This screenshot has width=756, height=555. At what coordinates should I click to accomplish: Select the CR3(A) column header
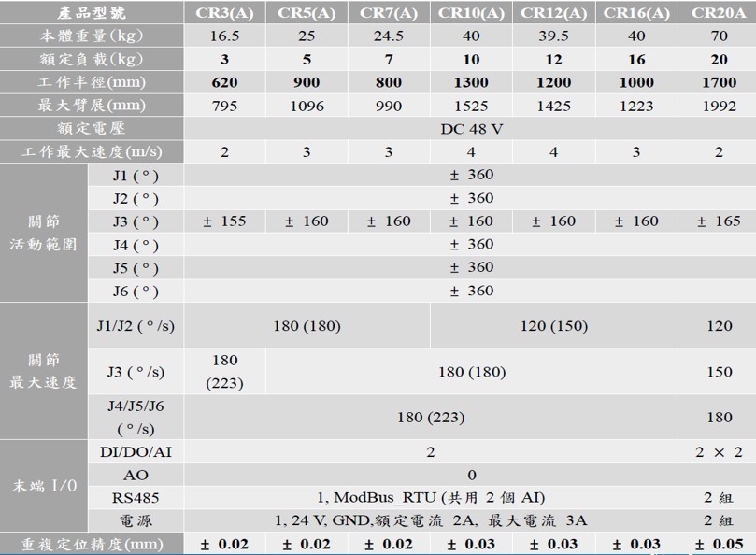point(224,12)
